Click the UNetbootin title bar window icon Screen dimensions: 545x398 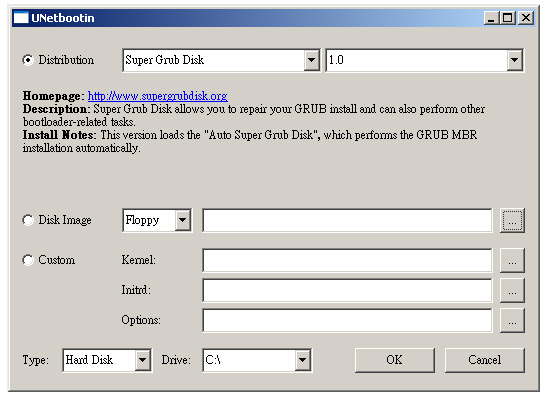point(21,18)
